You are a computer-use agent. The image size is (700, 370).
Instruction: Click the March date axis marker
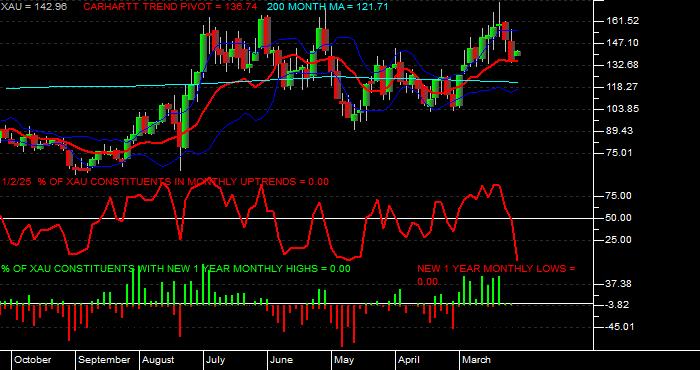pyautogui.click(x=477, y=360)
